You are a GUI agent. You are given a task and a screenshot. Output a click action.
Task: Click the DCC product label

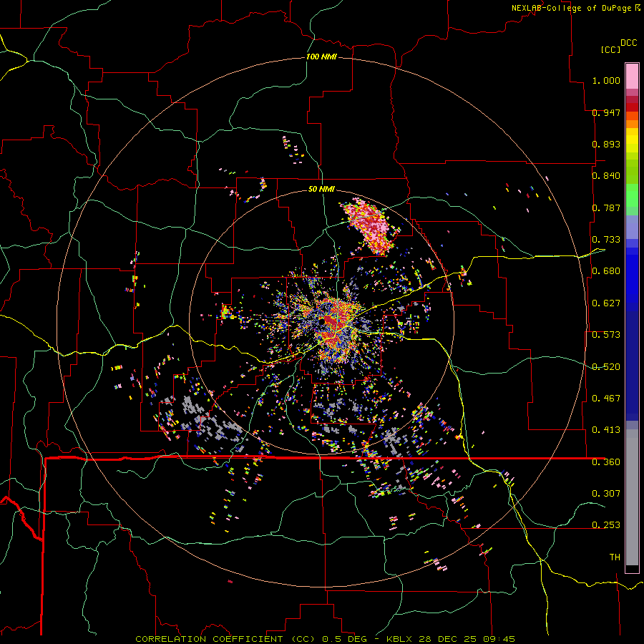(x=628, y=43)
